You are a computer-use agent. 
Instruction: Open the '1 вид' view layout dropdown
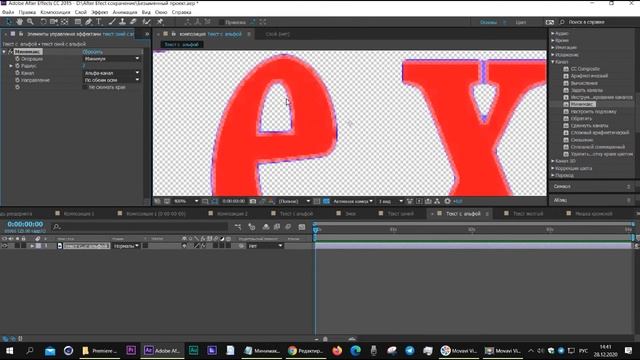point(390,201)
